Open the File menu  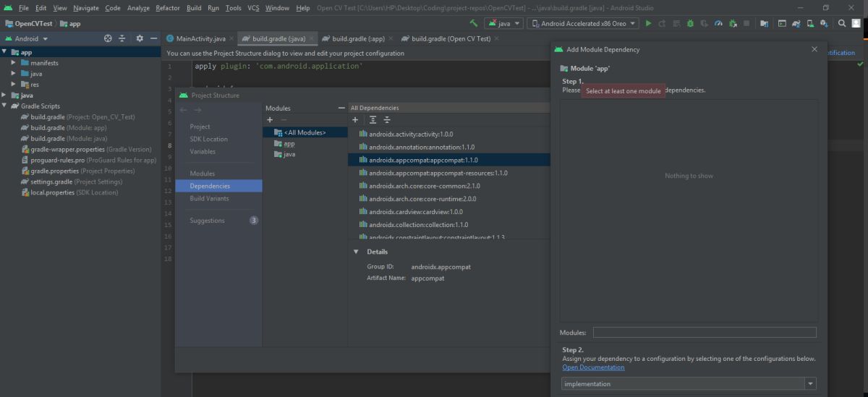pos(24,7)
